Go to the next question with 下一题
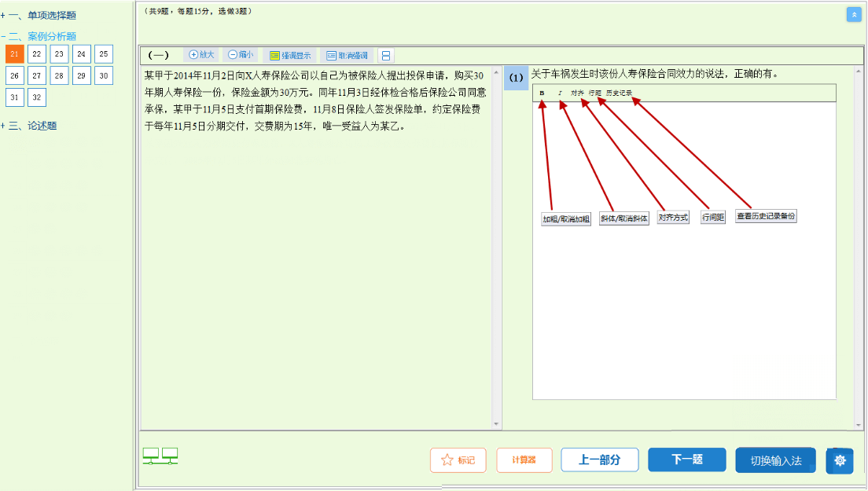868x491 pixels. [686, 461]
